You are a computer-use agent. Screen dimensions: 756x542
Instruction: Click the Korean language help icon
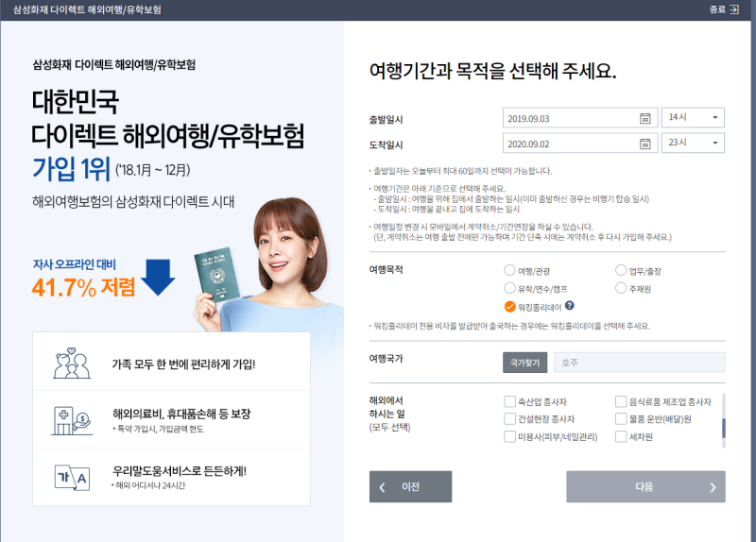click(x=72, y=478)
